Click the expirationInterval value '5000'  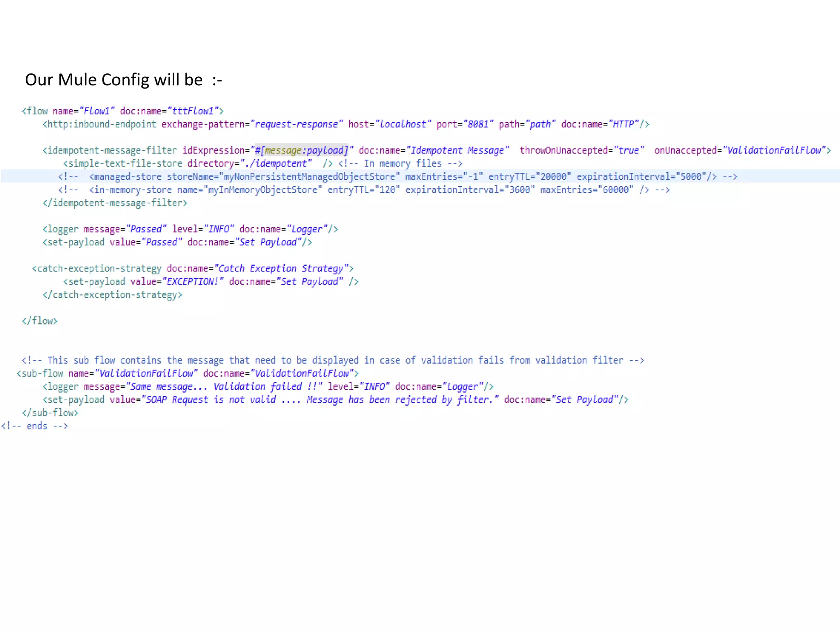[691, 176]
